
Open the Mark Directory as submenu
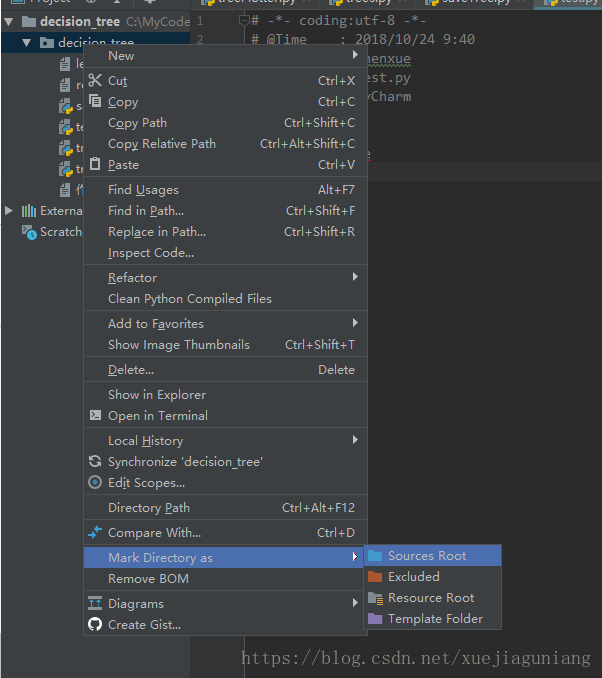(224, 557)
